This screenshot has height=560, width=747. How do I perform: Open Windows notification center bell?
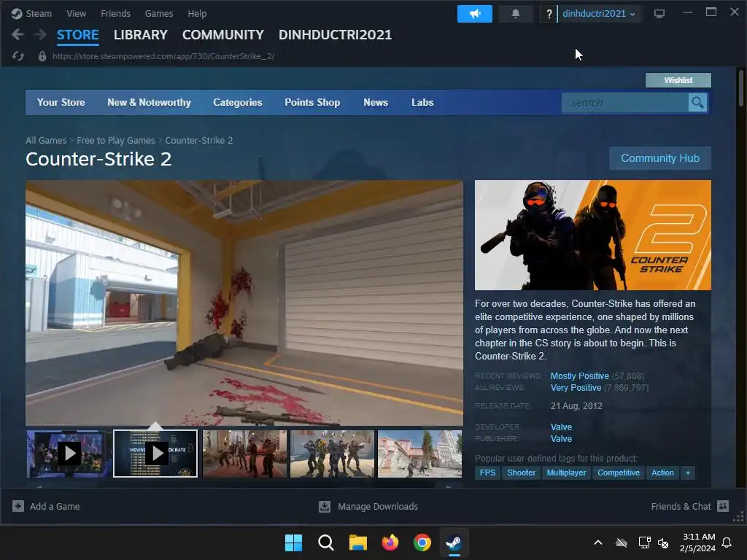pos(727,542)
